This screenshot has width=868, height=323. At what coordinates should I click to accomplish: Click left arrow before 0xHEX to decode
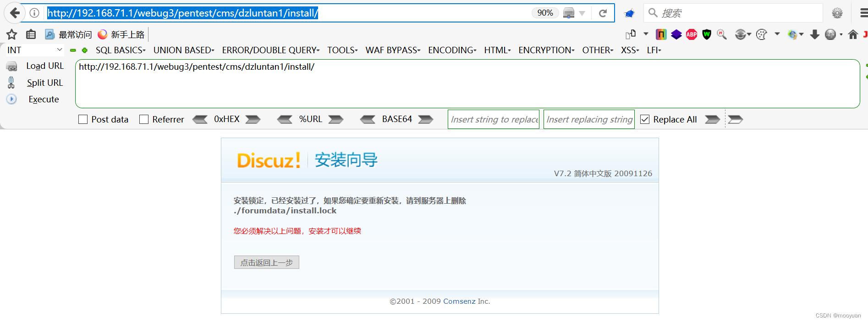coord(200,119)
